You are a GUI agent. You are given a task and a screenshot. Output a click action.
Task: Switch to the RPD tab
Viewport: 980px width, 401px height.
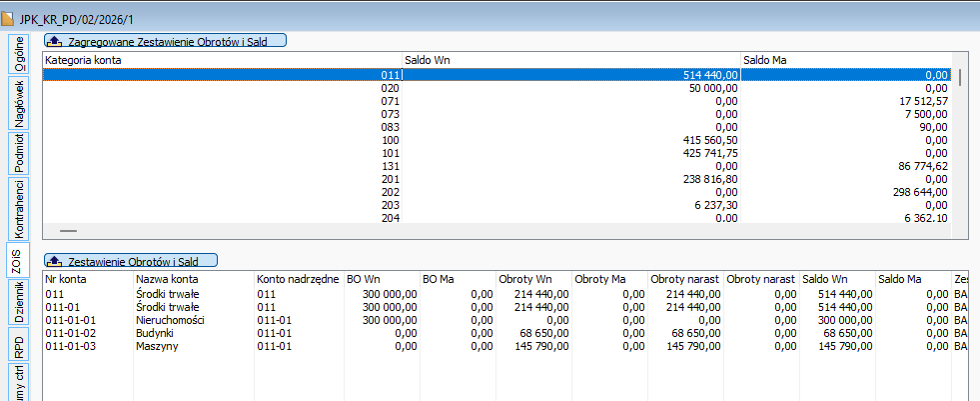[19, 347]
